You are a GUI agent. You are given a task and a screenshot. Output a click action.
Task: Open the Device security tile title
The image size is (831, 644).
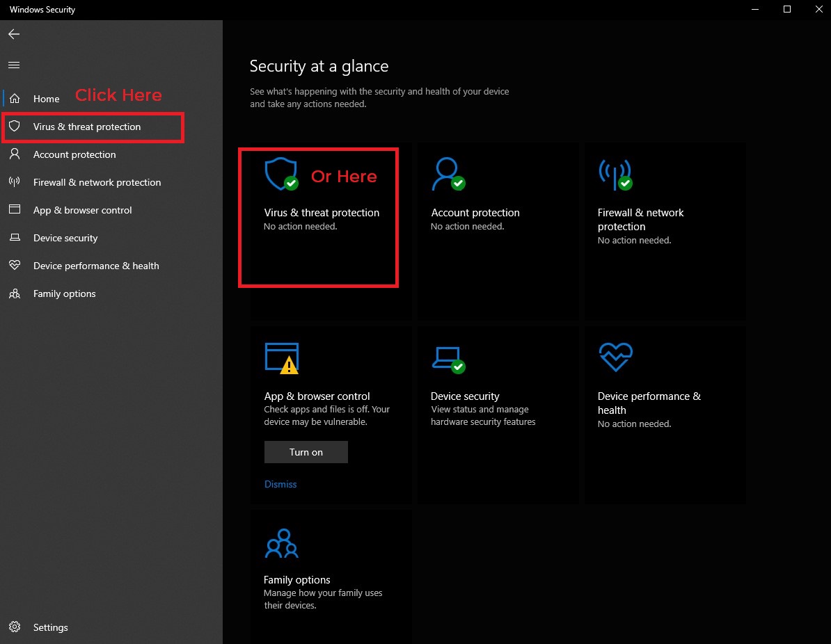pos(465,396)
